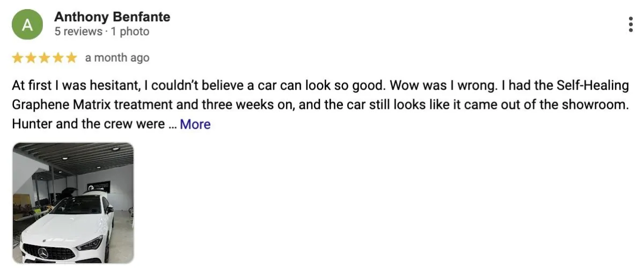Select the fourth yellow rating star
The height and width of the screenshot is (276, 644).
click(x=57, y=57)
